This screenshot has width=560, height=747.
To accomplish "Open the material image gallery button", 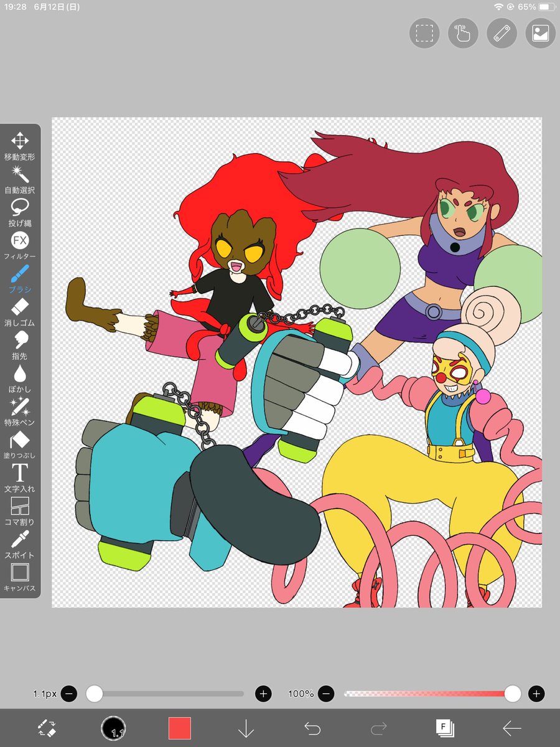I will 540,34.
